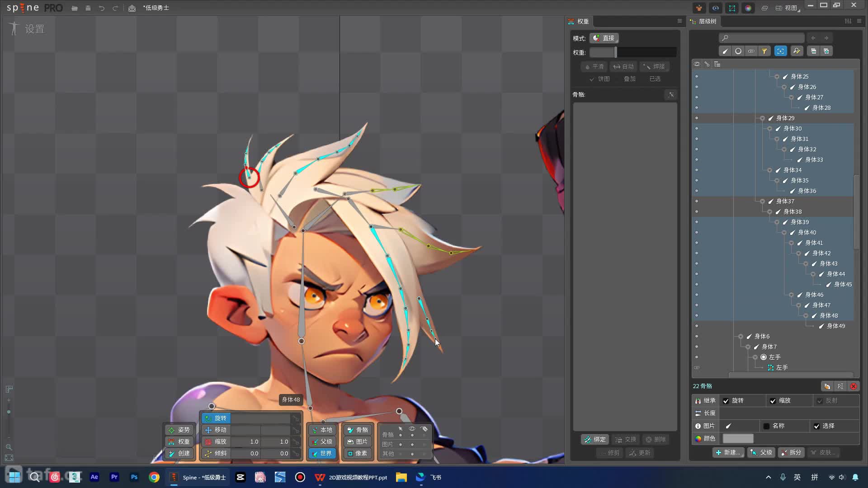The height and width of the screenshot is (488, 868).
Task: Toggle visibility dot for 身体37 row
Action: pos(697,201)
